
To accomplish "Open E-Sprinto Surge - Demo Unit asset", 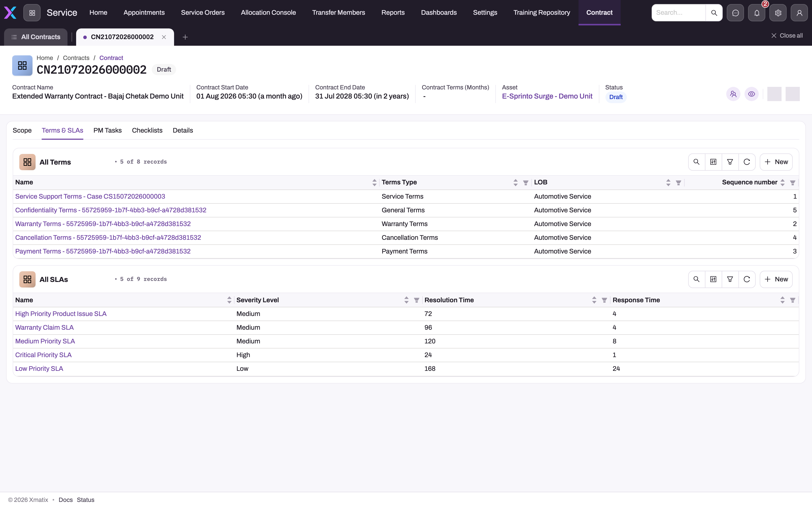I will point(547,97).
